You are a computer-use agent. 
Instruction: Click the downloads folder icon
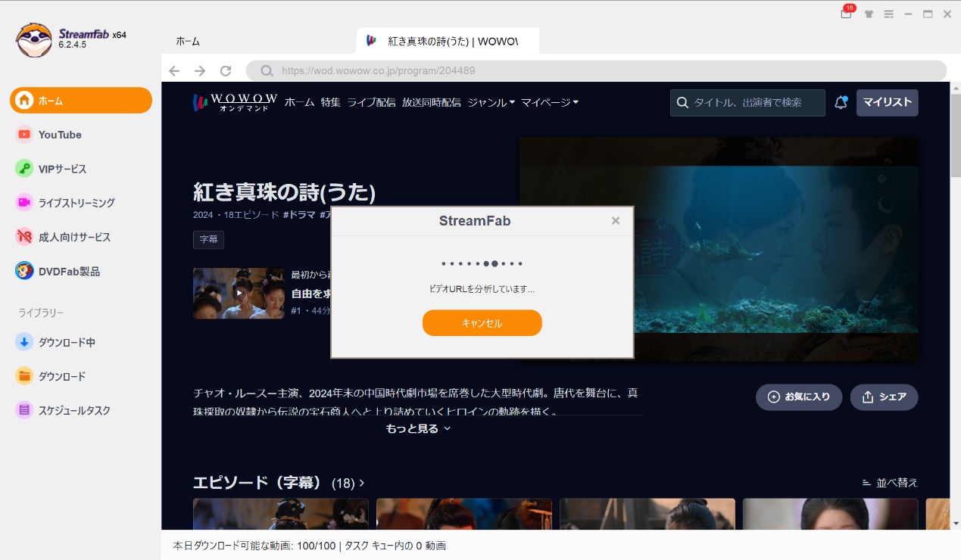[24, 376]
